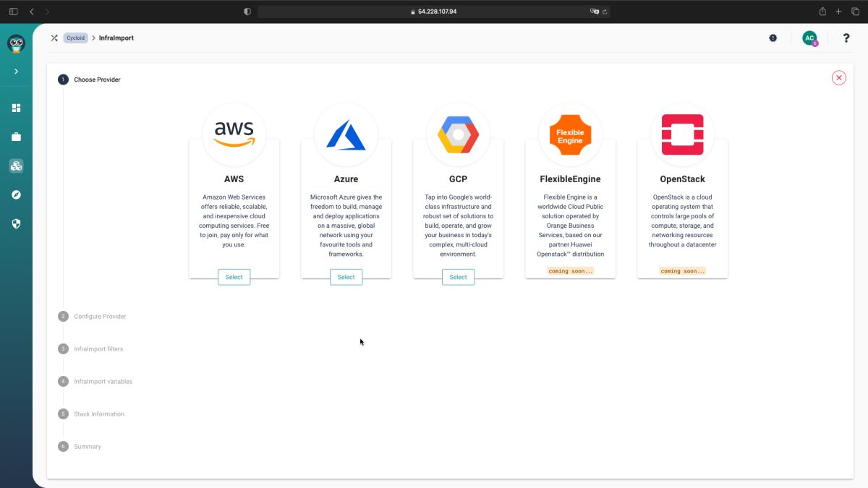Open the browser share icon

822,12
